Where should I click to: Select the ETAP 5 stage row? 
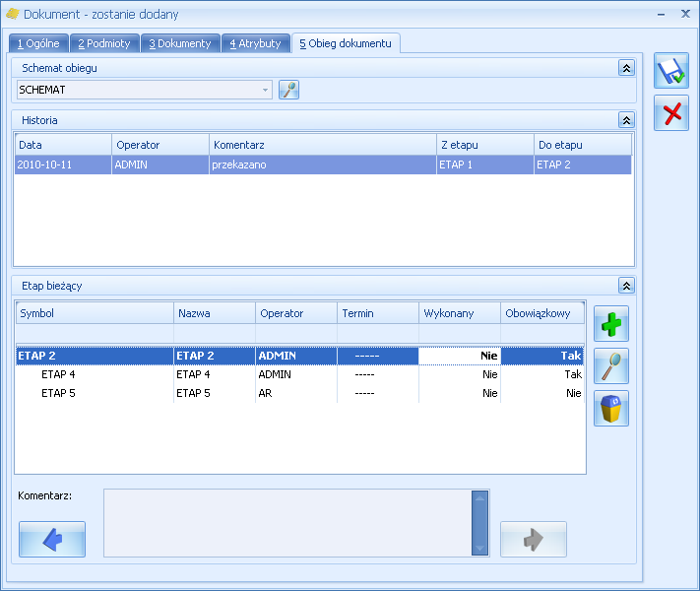[300, 393]
